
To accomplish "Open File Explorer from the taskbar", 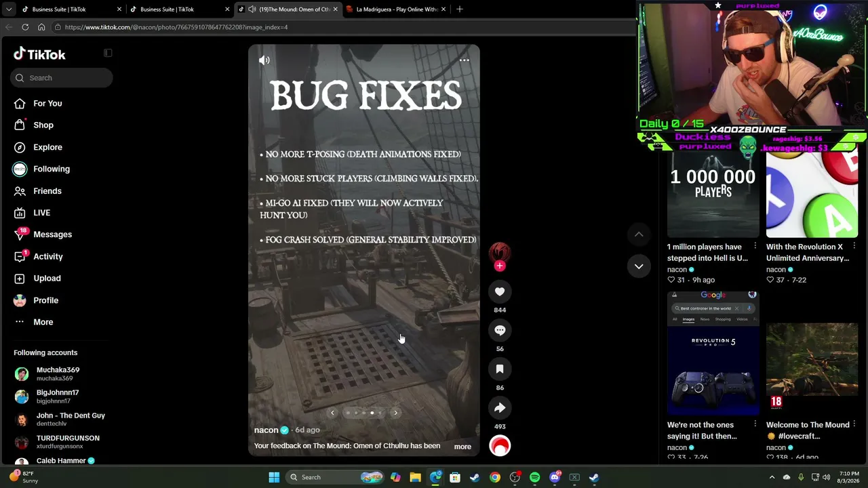I will (415, 477).
